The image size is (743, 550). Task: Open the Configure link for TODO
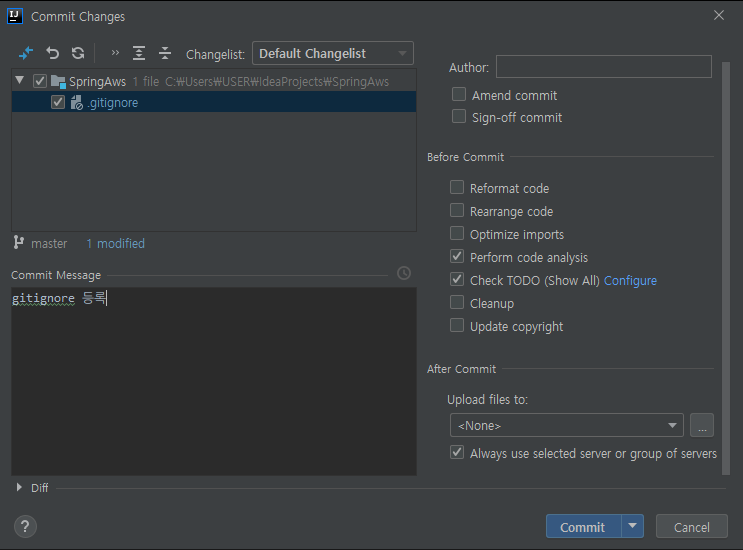coord(630,281)
